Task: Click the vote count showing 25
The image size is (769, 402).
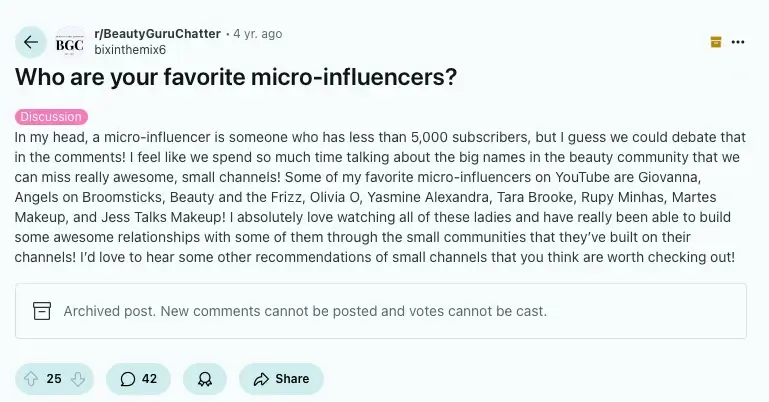Action: pos(54,379)
